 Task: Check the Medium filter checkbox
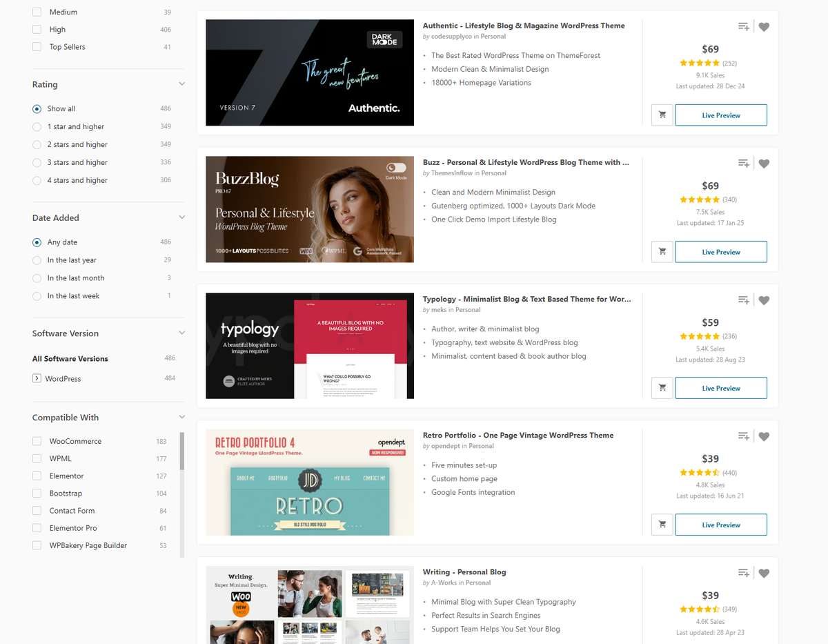click(37, 12)
